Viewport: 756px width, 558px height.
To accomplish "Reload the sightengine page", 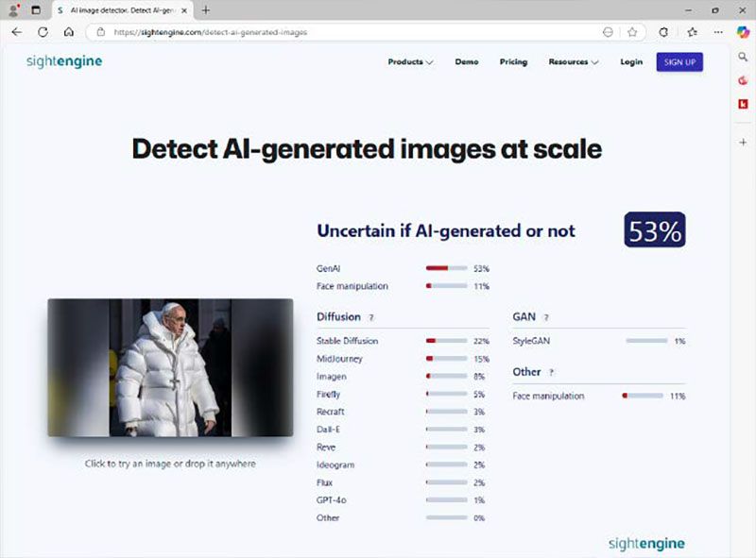I will click(x=43, y=32).
